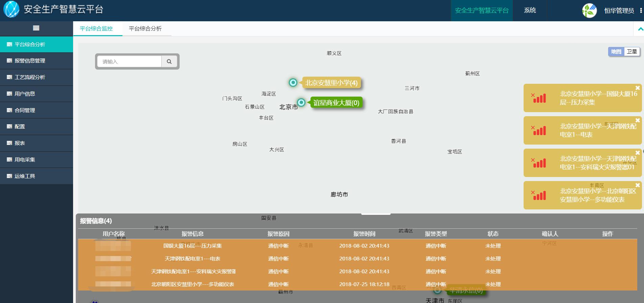Switch to the 平台综合分析 tab
The image size is (644, 303).
coord(145,29)
